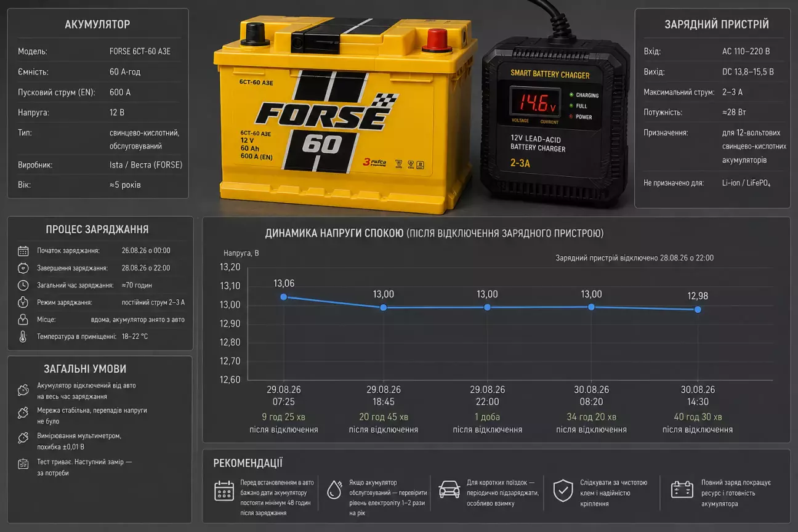The width and height of the screenshot is (798, 532).
Task: Click the car icon for short trips tip
Action: click(x=449, y=490)
